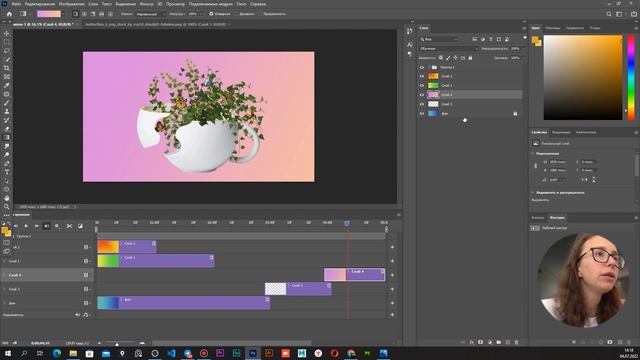Viewport: 640px width, 360px height.
Task: Hide the Слой 2 layer
Action: point(422,76)
